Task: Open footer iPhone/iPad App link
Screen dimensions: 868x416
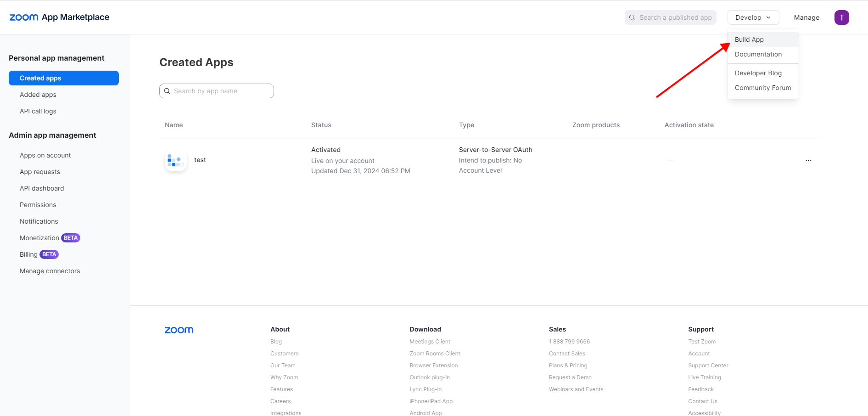Action: pyautogui.click(x=431, y=401)
